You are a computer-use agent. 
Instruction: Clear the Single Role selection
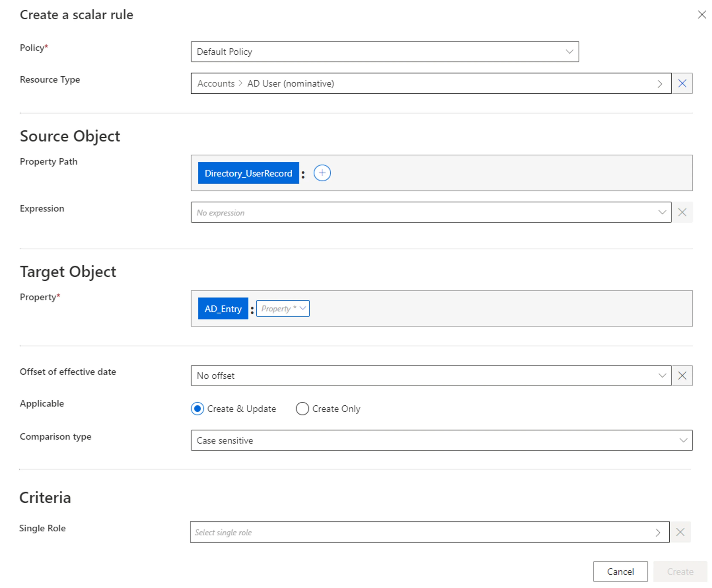click(x=680, y=532)
